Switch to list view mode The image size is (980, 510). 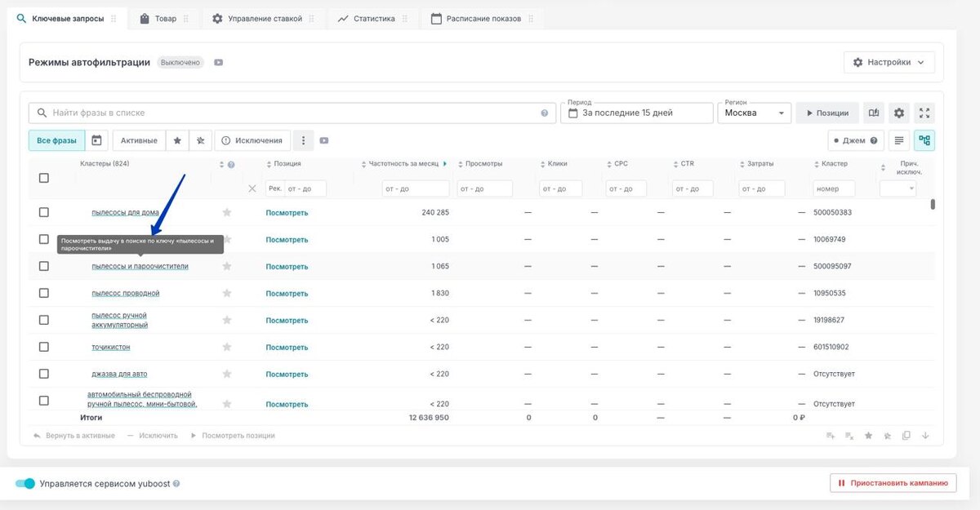click(x=899, y=140)
